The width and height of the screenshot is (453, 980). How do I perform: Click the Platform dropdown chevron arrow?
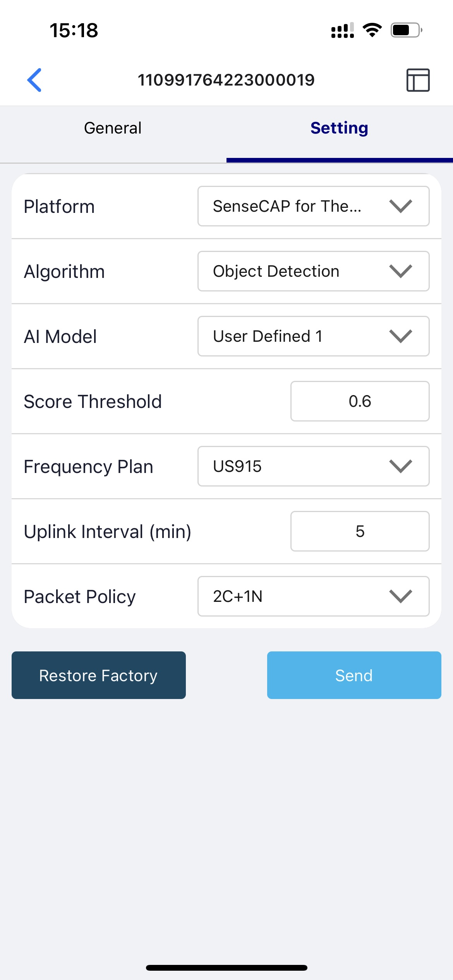(x=401, y=206)
